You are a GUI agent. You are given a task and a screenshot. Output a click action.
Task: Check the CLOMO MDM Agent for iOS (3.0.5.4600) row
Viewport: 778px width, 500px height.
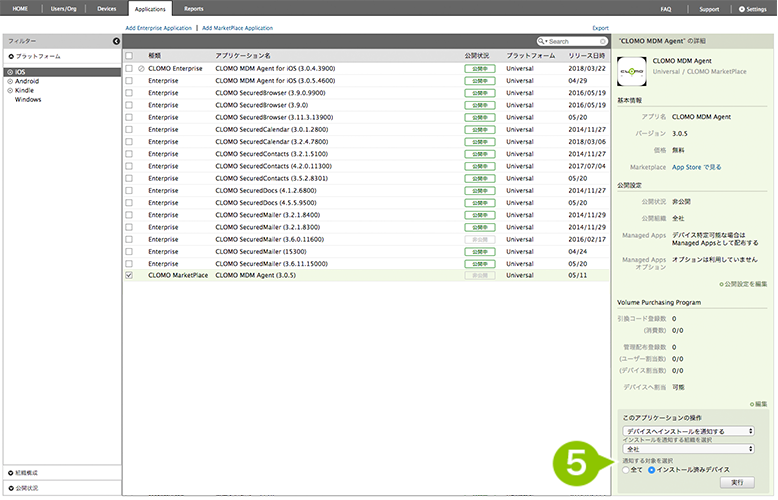pos(129,80)
